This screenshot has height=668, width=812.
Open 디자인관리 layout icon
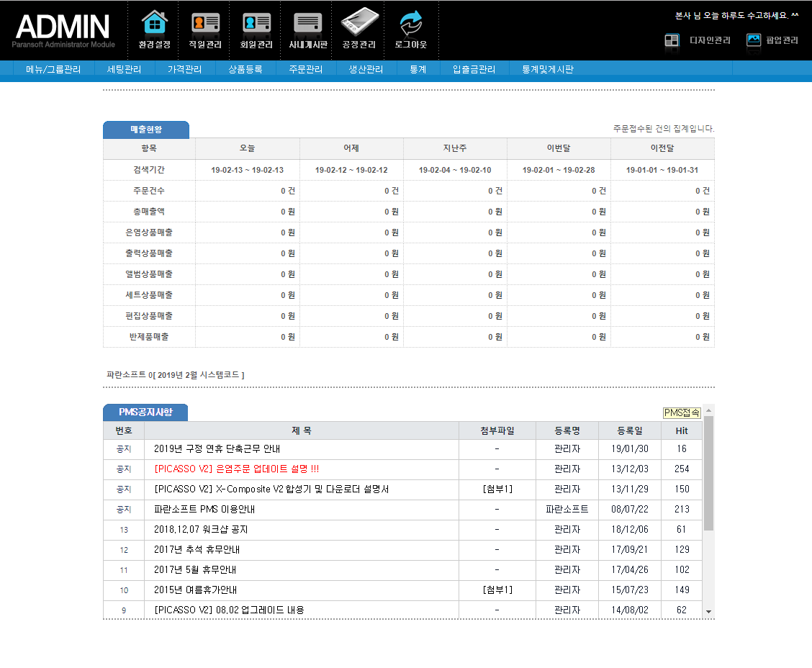click(x=672, y=40)
